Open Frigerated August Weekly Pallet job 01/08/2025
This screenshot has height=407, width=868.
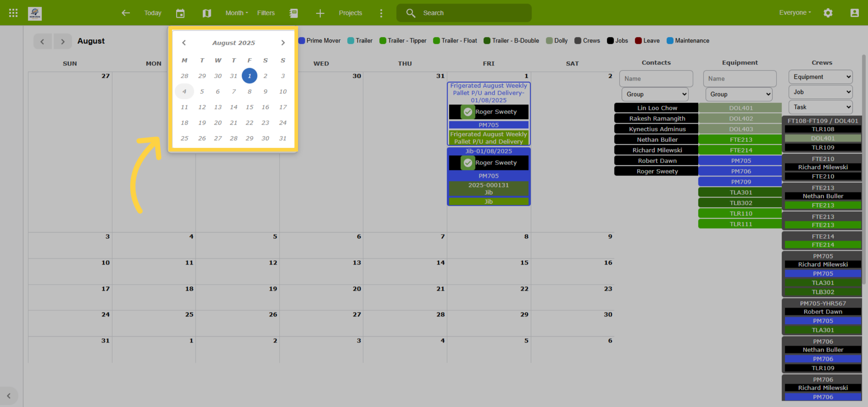(489, 93)
